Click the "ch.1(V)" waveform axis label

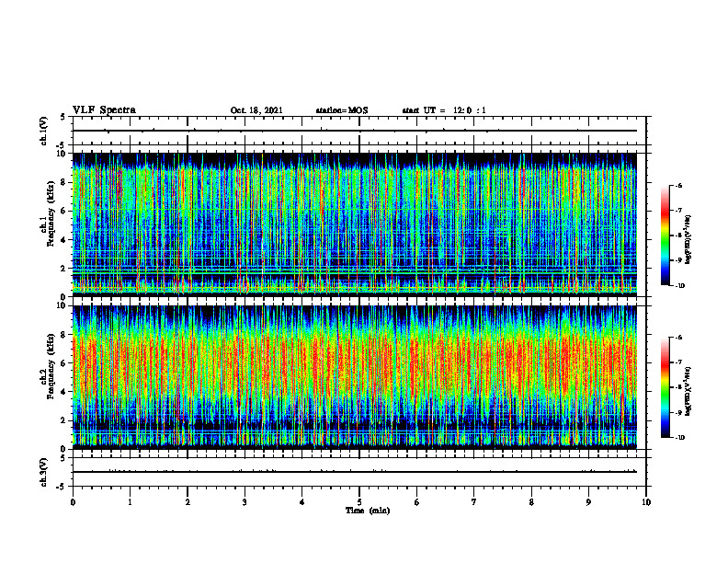click(43, 131)
